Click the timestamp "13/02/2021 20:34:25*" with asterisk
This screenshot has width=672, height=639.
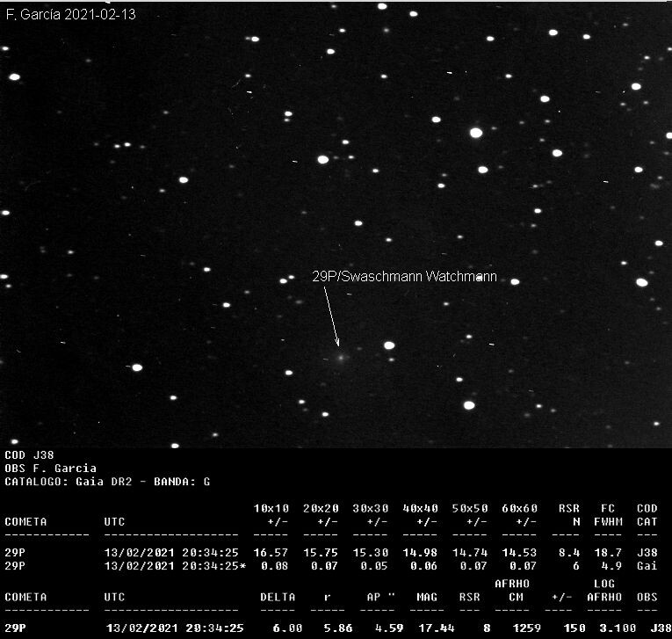point(176,566)
